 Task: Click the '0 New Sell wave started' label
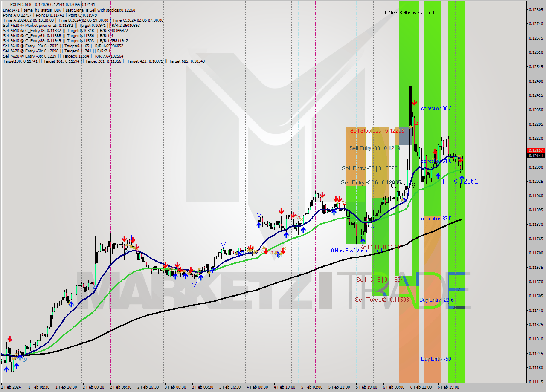click(x=409, y=13)
